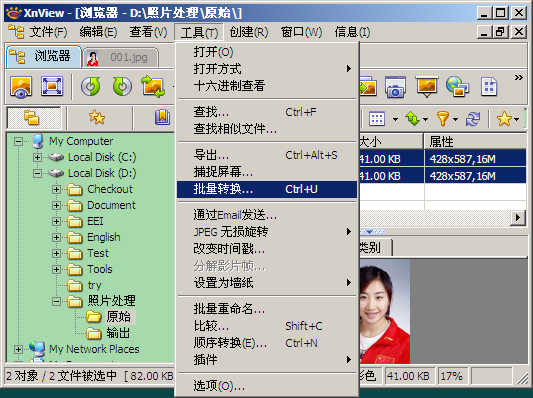This screenshot has height=398, width=533.
Task: Switch to the 浏览器 tab
Action: (44, 56)
